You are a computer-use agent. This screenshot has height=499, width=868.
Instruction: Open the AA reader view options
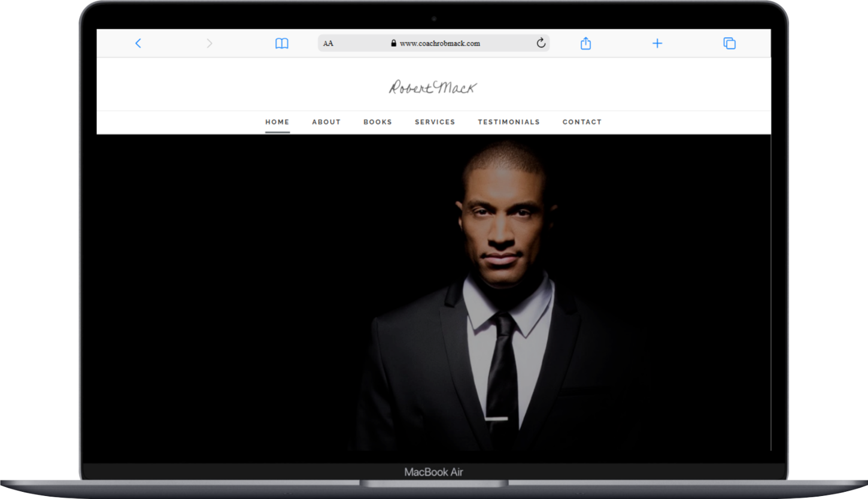click(328, 43)
